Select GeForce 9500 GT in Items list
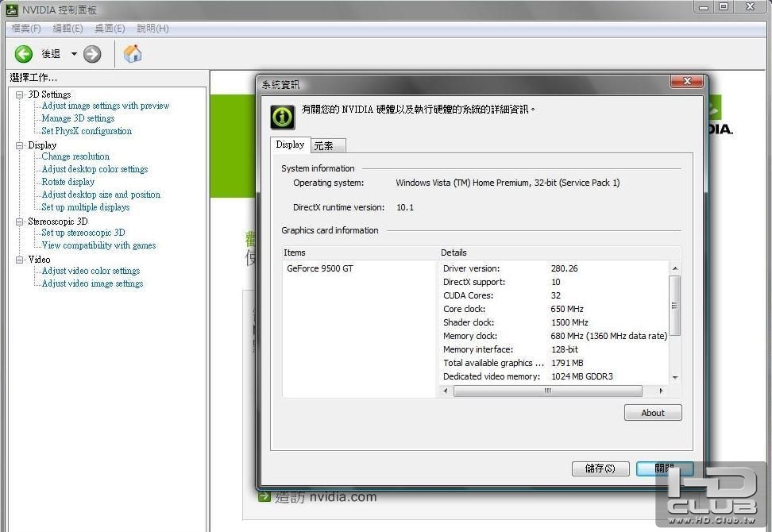This screenshot has width=772, height=532. [x=320, y=268]
